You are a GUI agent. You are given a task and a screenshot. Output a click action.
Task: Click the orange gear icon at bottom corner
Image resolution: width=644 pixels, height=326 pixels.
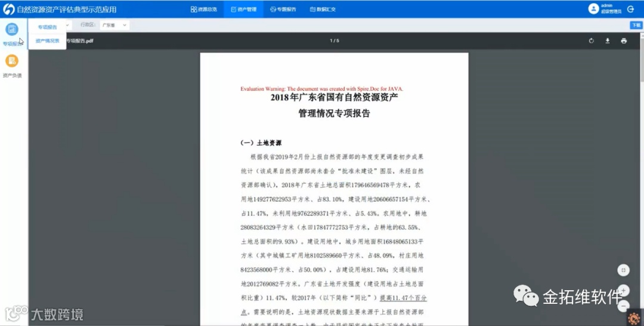point(634,318)
